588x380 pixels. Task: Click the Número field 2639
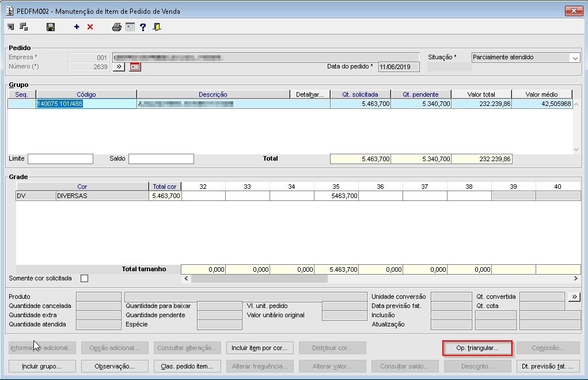(x=89, y=67)
